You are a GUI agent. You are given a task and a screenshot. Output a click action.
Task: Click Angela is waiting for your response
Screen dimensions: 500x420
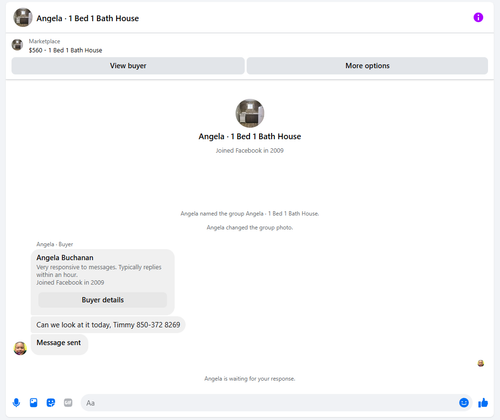(250, 379)
